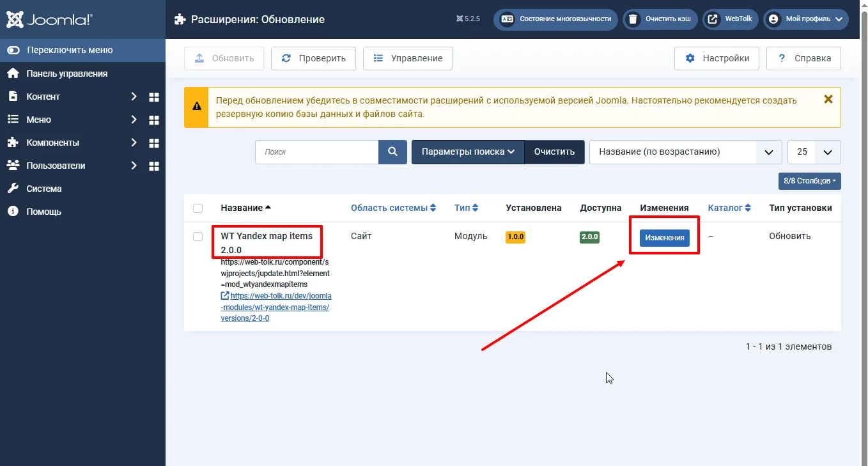Click the Система wrench icon
868x466 pixels.
coord(13,189)
